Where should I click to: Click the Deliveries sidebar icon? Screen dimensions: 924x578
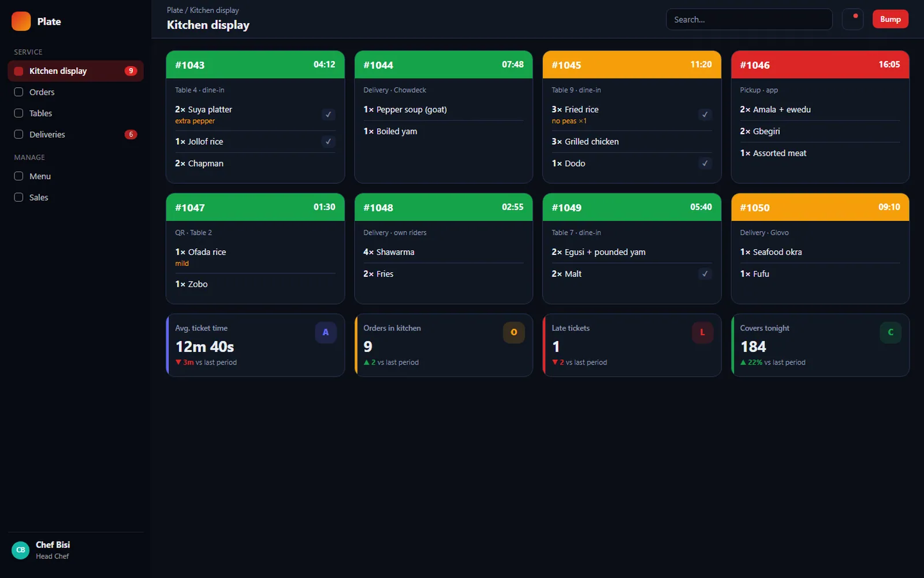coord(18,134)
